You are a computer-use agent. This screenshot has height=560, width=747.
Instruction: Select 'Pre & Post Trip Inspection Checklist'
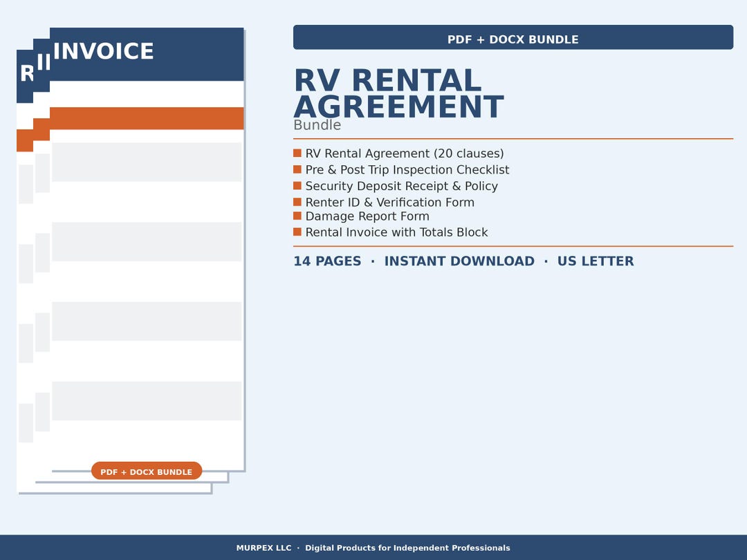click(x=407, y=169)
